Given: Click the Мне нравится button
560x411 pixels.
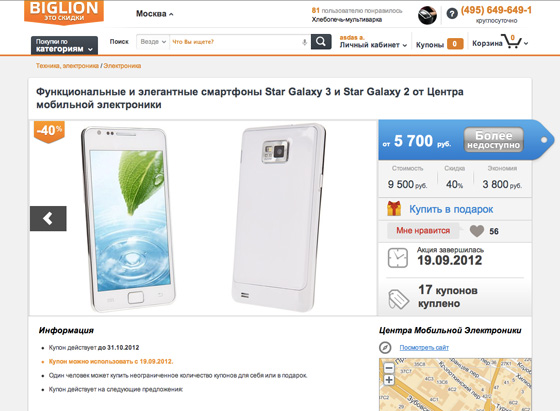Looking at the screenshot, I should point(423,231).
